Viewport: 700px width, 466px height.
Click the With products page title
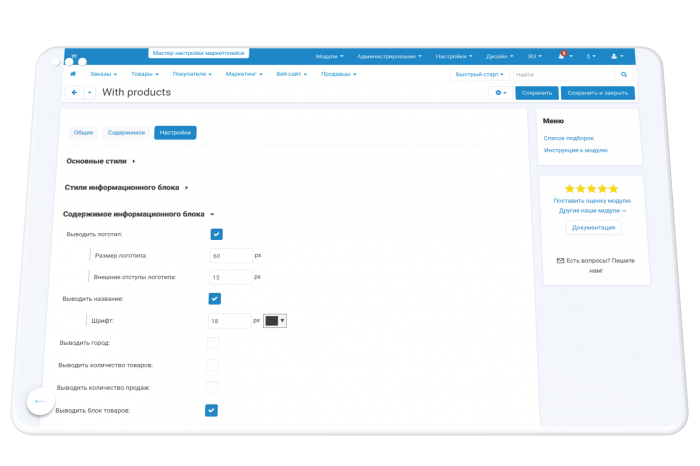point(136,92)
